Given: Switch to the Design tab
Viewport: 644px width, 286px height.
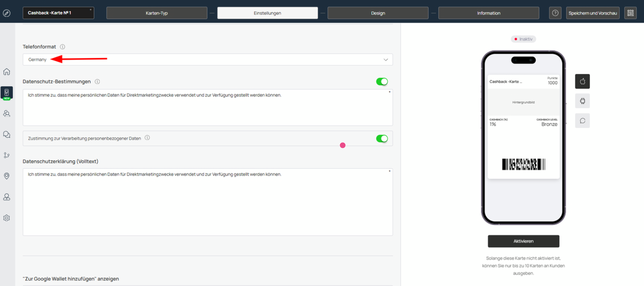Looking at the screenshot, I should 378,13.
